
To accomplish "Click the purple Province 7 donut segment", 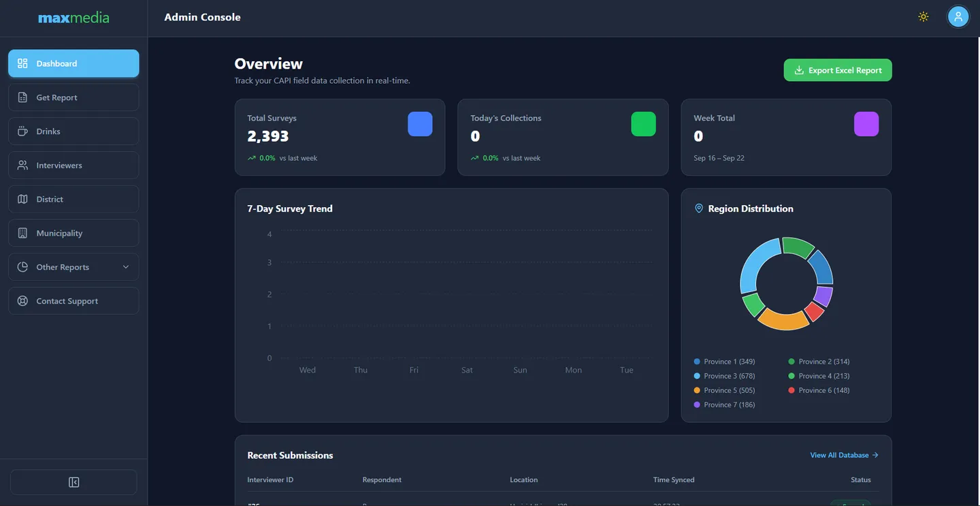I will [x=824, y=296].
